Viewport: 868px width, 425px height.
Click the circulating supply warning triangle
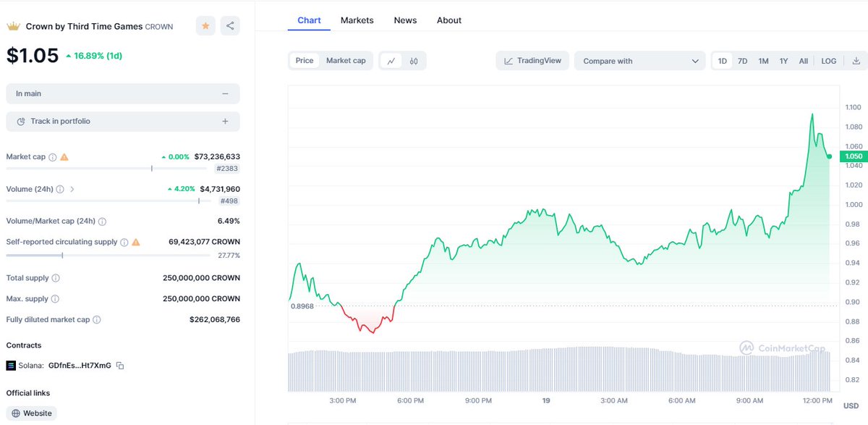[136, 242]
